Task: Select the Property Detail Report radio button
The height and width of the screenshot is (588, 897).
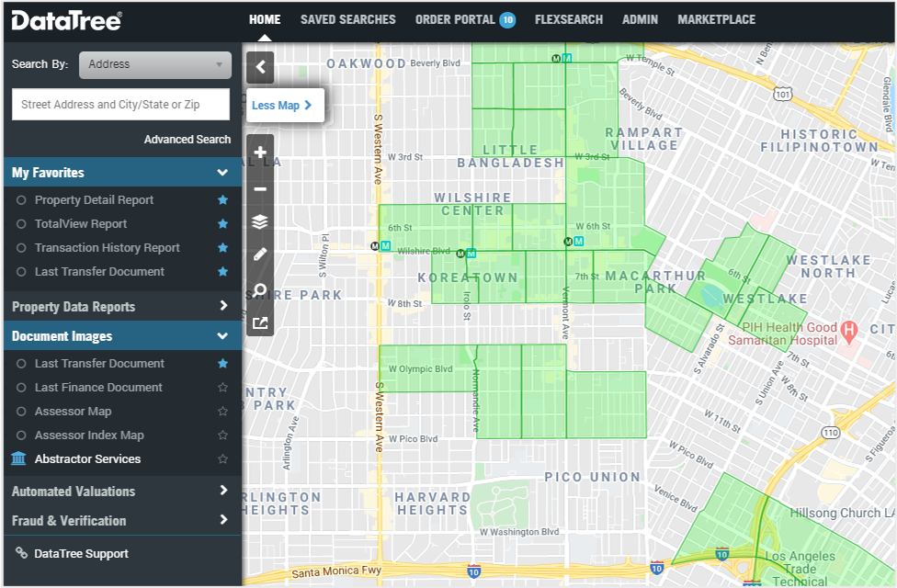Action: pyautogui.click(x=21, y=200)
